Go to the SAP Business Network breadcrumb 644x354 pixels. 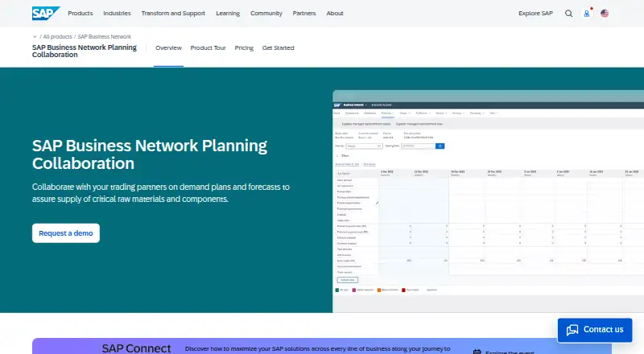point(105,36)
